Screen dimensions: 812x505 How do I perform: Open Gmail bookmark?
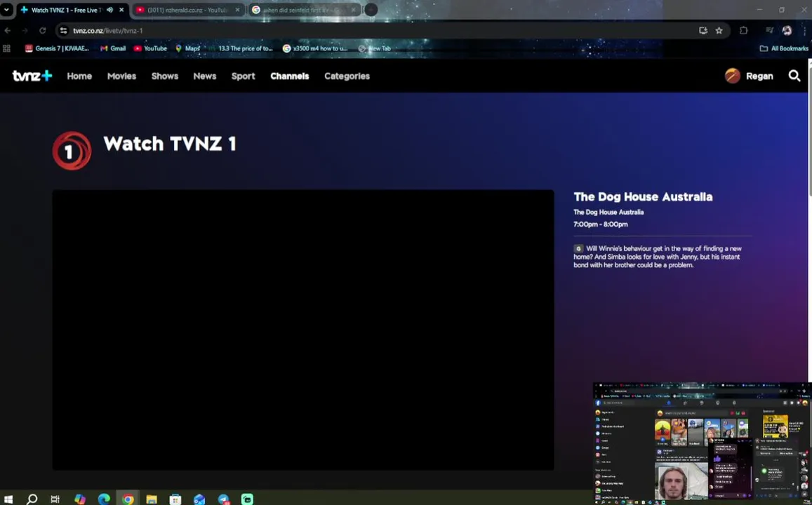pos(113,48)
